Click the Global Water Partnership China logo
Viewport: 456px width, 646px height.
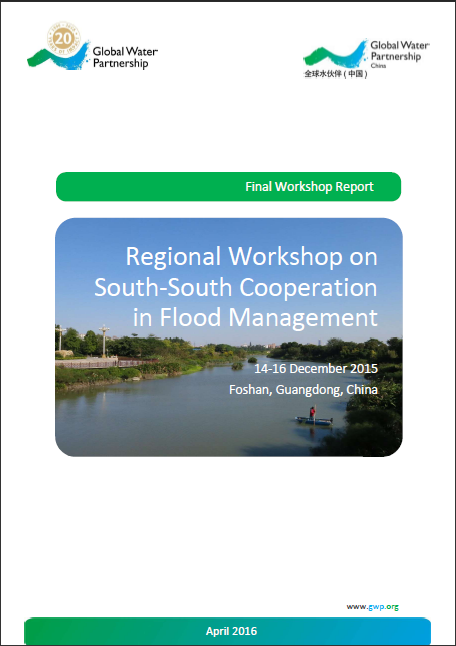click(366, 59)
